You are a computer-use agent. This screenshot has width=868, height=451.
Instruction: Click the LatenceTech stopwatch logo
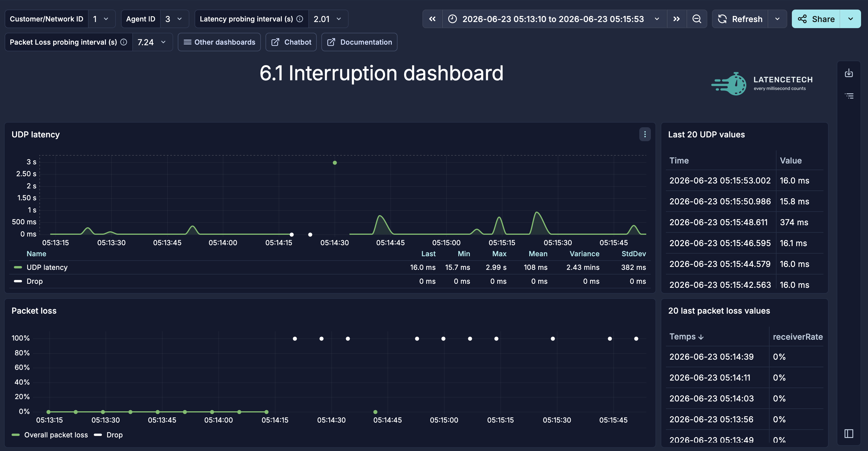point(729,84)
